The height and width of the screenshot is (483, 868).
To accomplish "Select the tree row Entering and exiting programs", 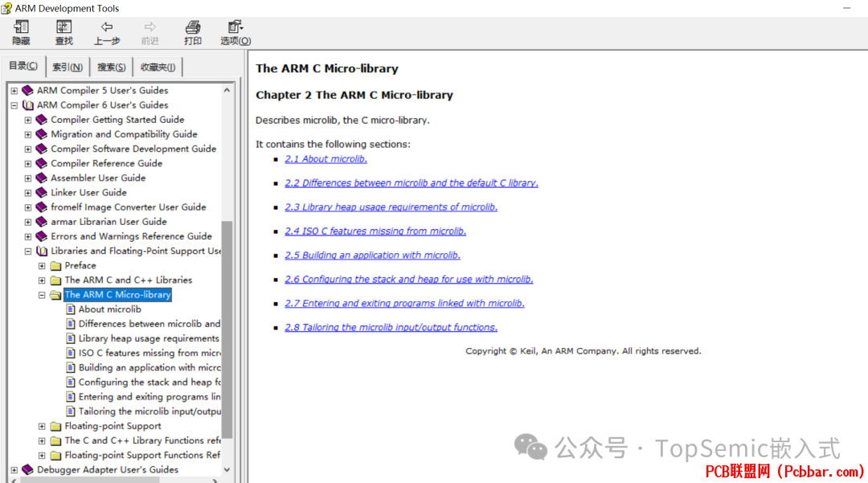I will click(149, 397).
